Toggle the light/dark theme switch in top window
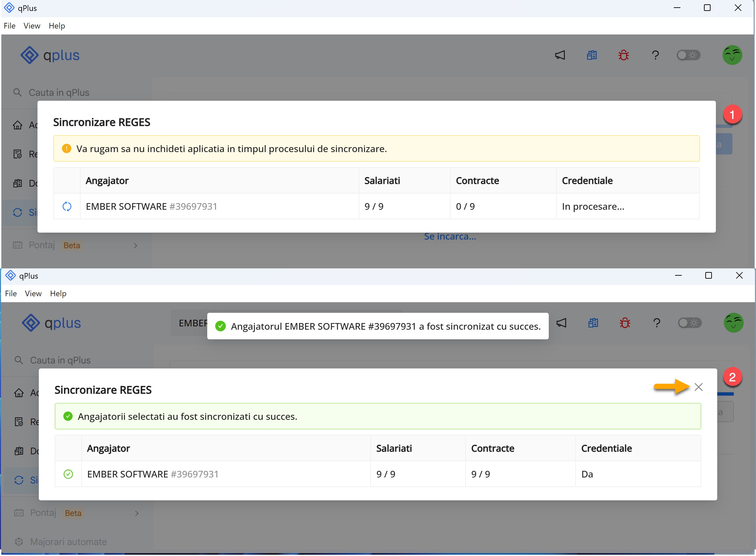Viewport: 756px width, 556px height. pos(688,55)
